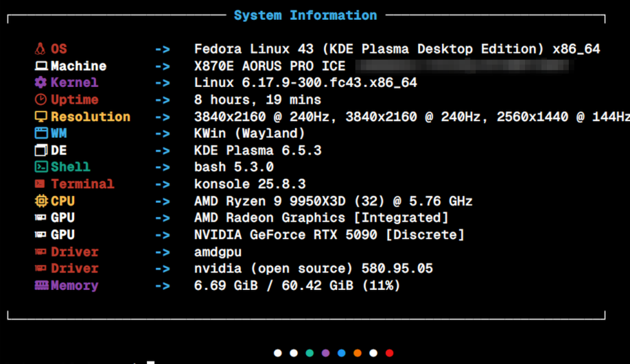
Task: Click the orange color dot
Action: [x=357, y=353]
